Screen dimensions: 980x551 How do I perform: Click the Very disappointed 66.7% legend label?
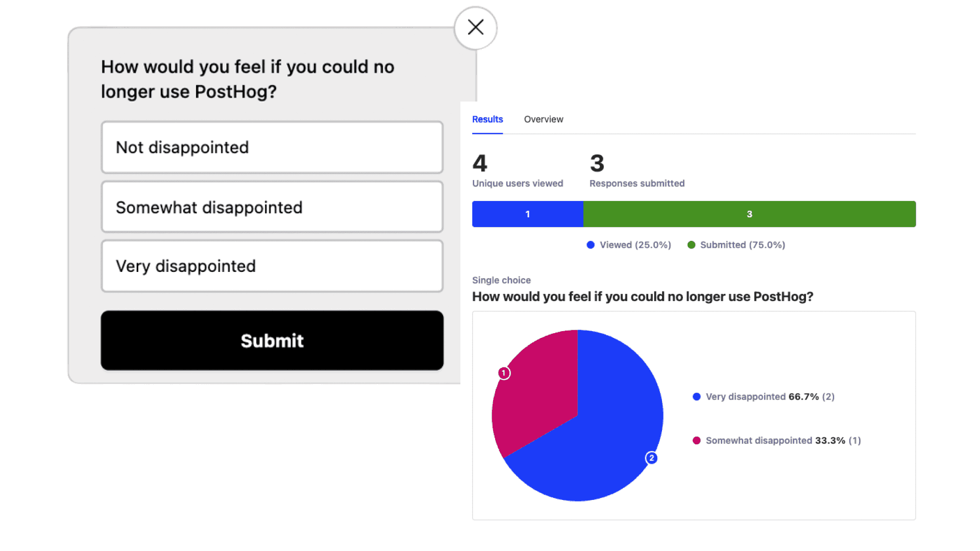click(x=770, y=397)
